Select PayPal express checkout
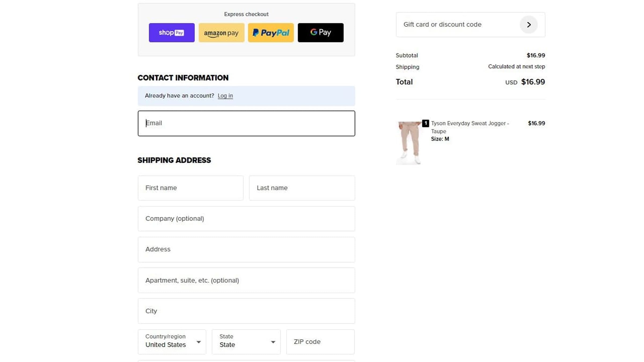This screenshot has width=644, height=362. point(271,33)
